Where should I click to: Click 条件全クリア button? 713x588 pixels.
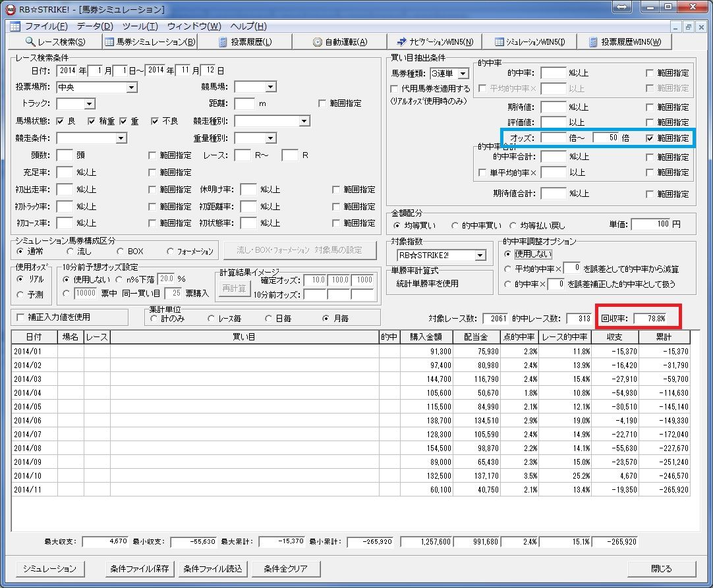(285, 568)
